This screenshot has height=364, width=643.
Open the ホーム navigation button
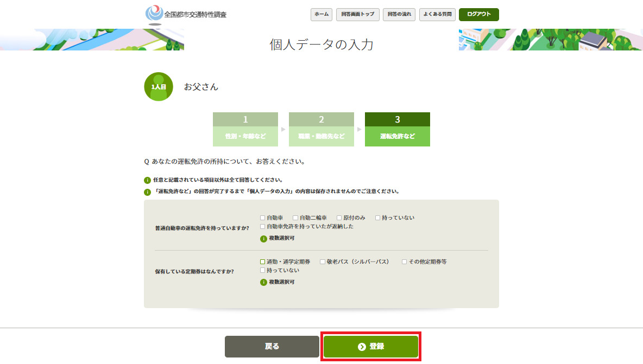click(321, 15)
